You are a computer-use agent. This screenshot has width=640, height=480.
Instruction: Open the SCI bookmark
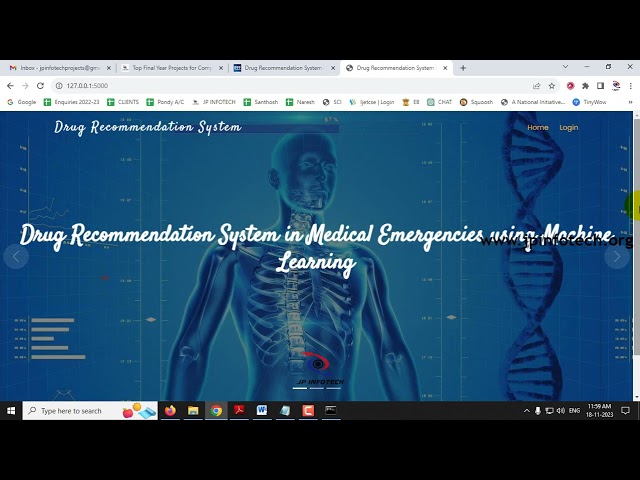(332, 102)
